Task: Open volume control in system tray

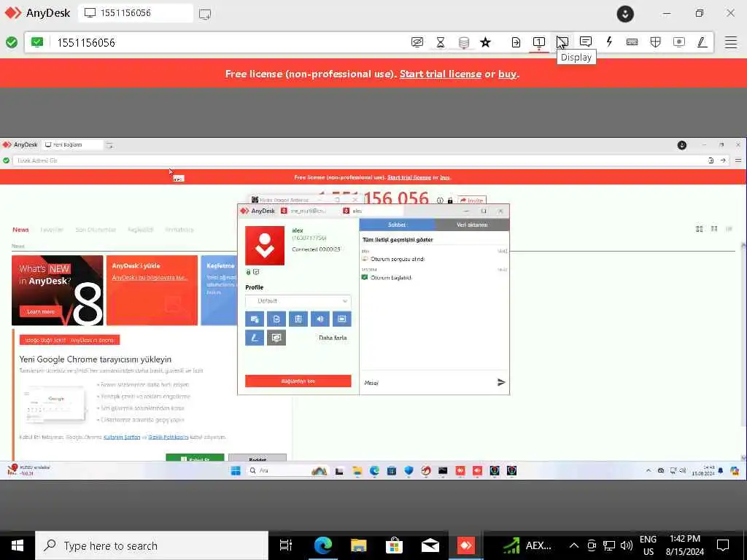Action: 627,545
